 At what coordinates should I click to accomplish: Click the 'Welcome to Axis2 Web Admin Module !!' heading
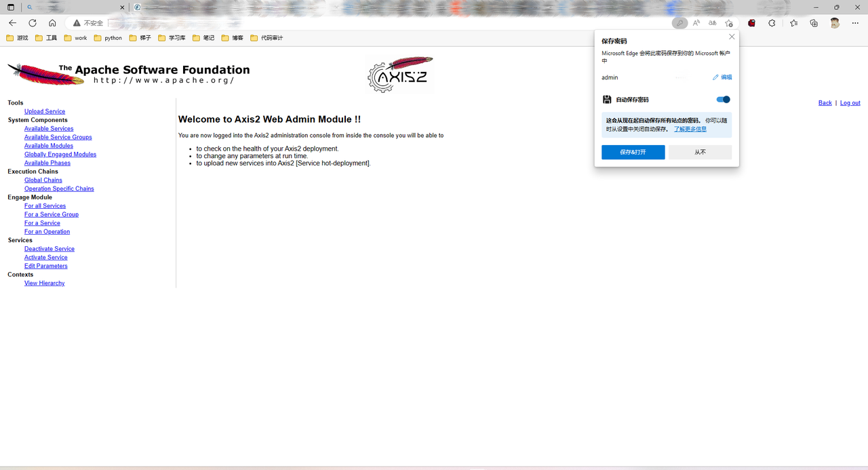pyautogui.click(x=269, y=119)
